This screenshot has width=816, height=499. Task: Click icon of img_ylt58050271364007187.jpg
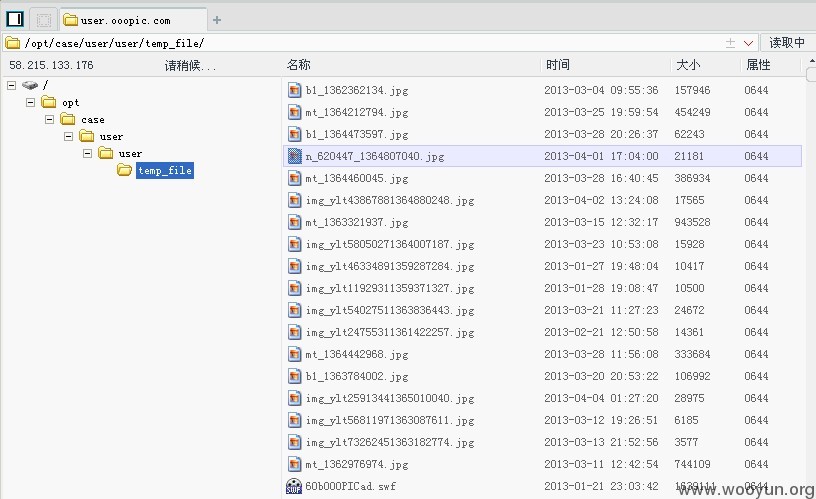click(295, 244)
